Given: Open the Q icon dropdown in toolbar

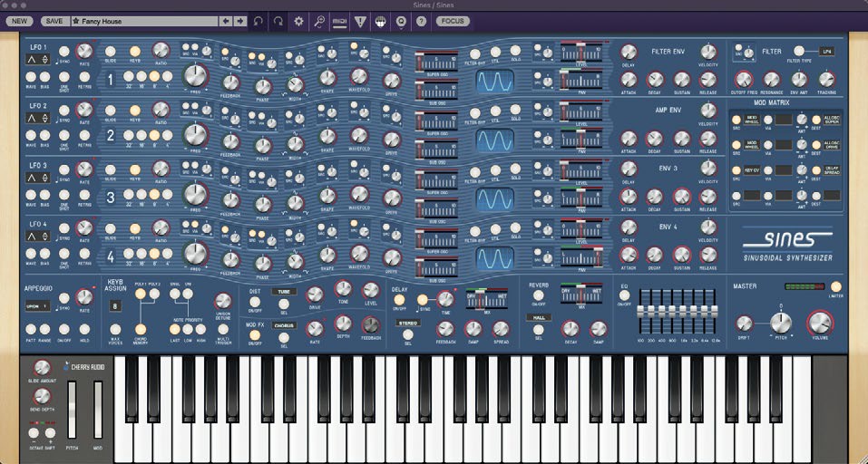Looking at the screenshot, I should coord(401,22).
